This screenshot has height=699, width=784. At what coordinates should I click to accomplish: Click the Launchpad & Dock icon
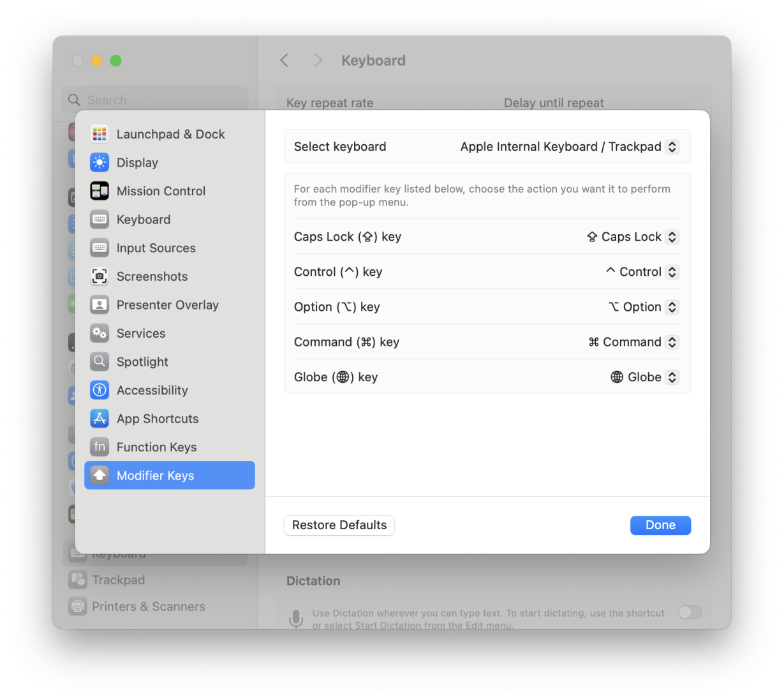point(100,134)
